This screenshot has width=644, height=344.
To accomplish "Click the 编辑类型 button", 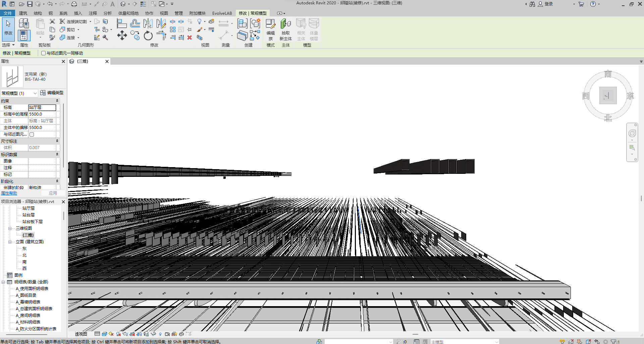I will (52, 93).
